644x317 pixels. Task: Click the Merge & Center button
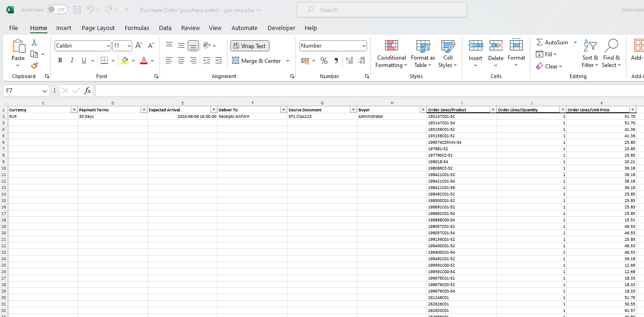click(x=257, y=61)
